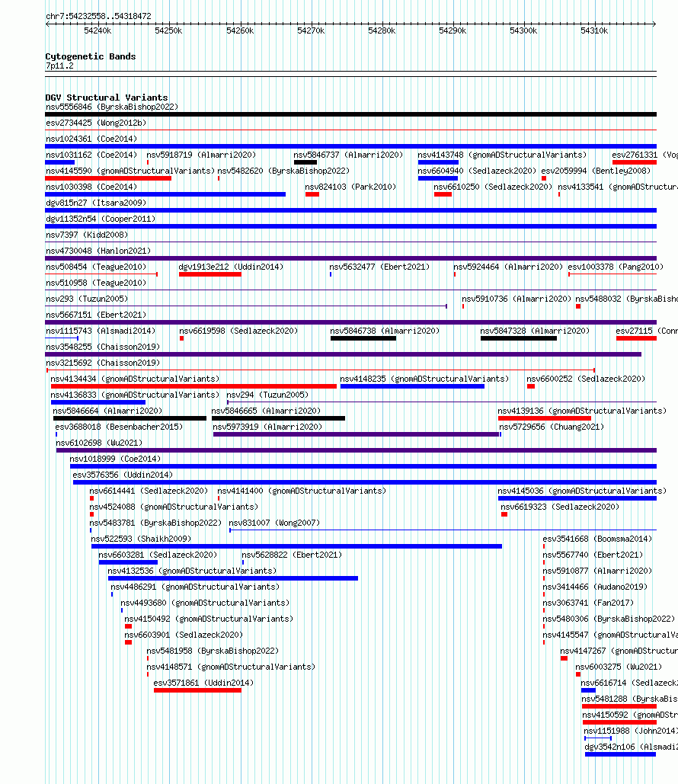678x784 pixels.
Task: Open nsv5632477 (Ebert2021) label
Action: (379, 267)
